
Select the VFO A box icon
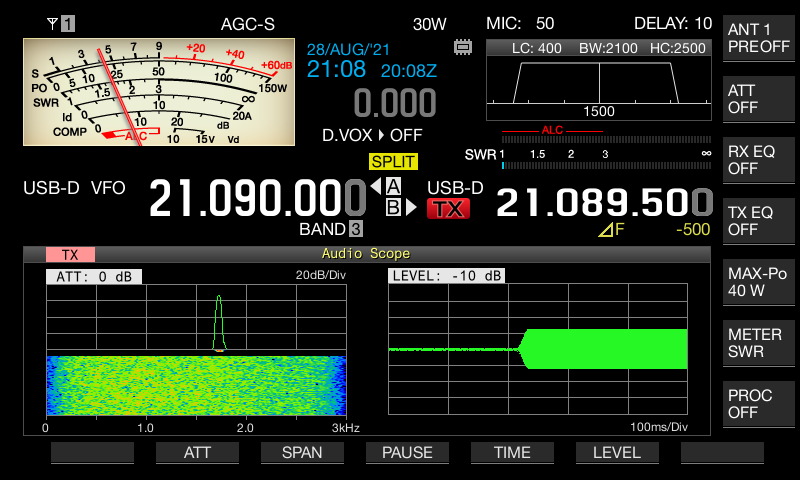pyautogui.click(x=393, y=186)
